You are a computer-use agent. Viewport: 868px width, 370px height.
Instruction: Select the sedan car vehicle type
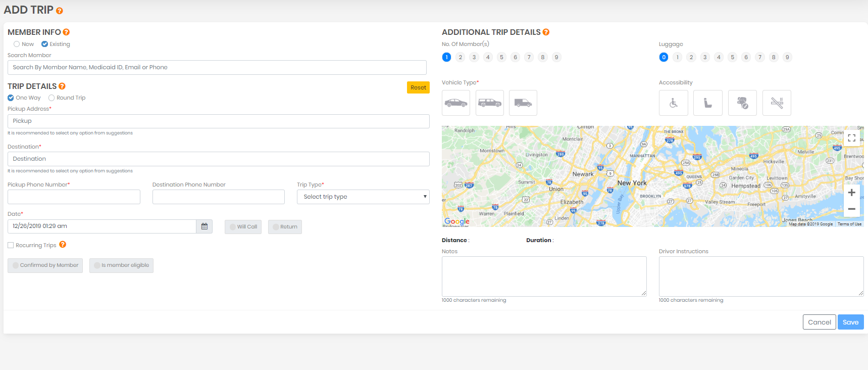456,103
